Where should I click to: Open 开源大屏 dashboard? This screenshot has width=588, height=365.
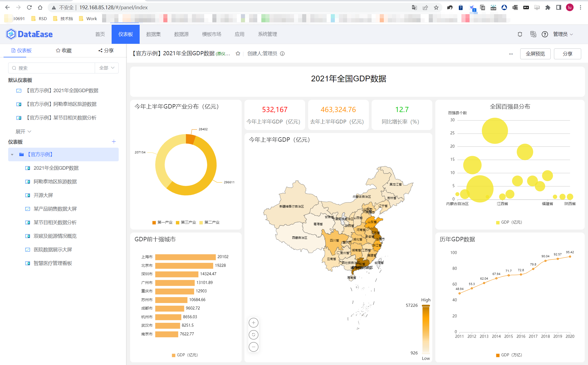[43, 195]
